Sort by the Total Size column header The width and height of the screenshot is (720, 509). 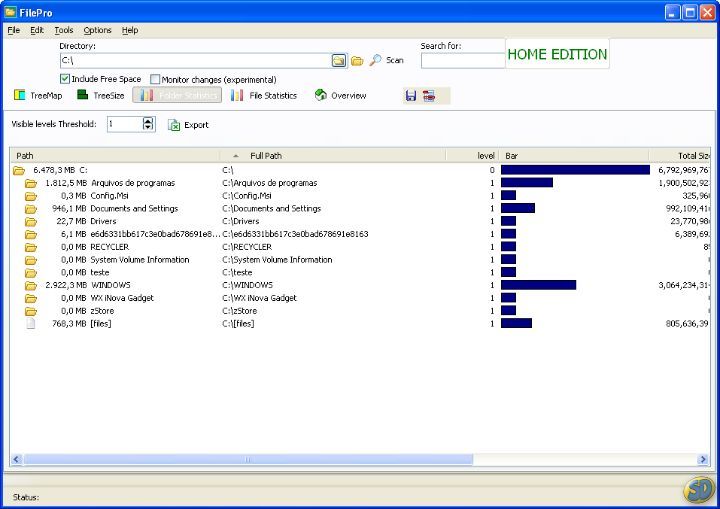680,156
